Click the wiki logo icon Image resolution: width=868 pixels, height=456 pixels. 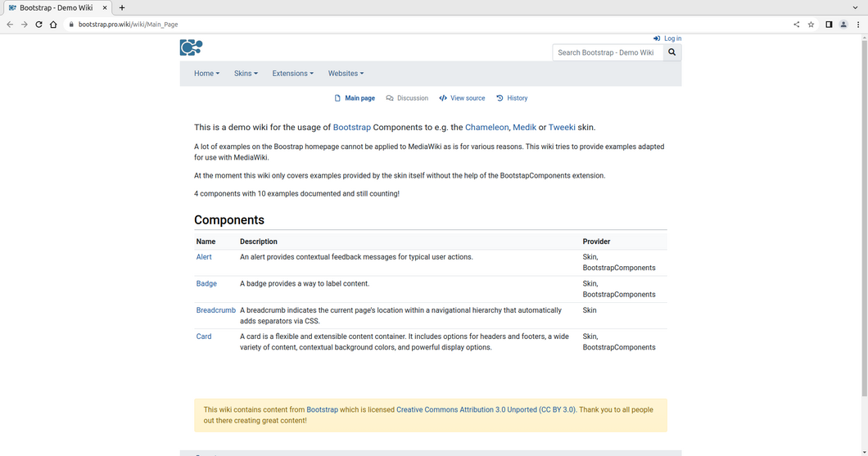(191, 47)
